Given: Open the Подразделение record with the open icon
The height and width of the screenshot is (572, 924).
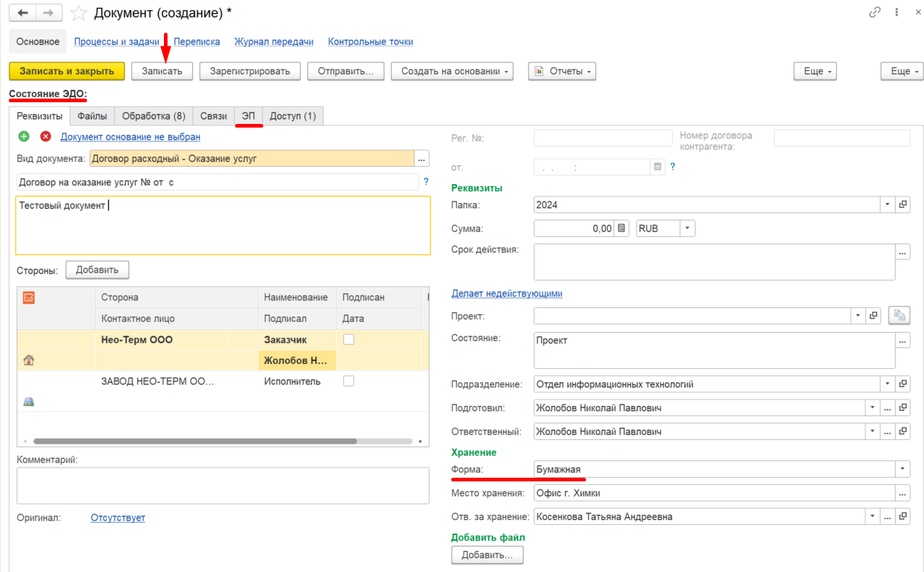Looking at the screenshot, I should pos(903,384).
